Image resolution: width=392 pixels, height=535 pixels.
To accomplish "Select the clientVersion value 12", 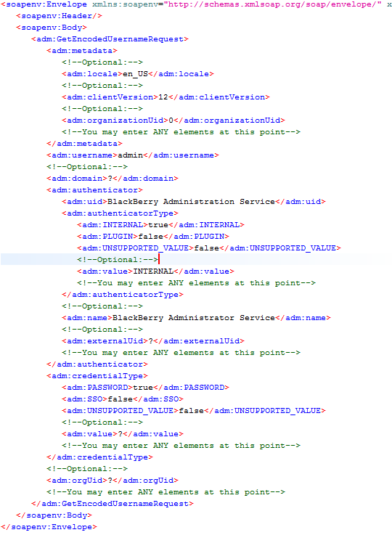I will [163, 97].
